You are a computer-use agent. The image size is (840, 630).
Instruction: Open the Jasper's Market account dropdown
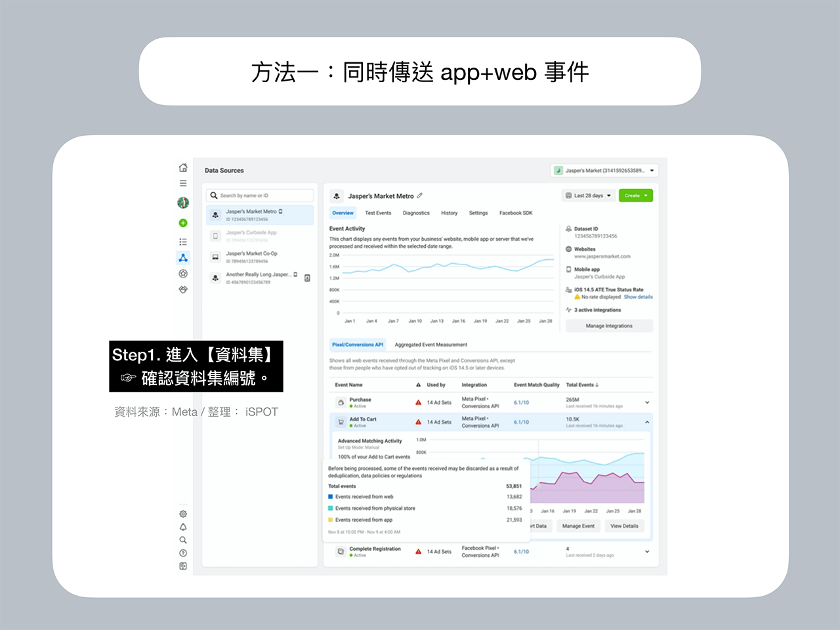coord(604,171)
